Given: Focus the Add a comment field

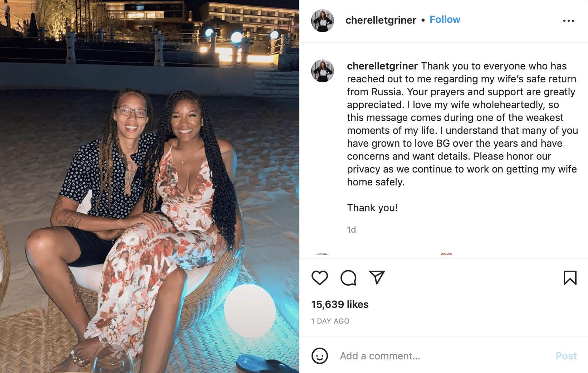Looking at the screenshot, I should tap(444, 356).
